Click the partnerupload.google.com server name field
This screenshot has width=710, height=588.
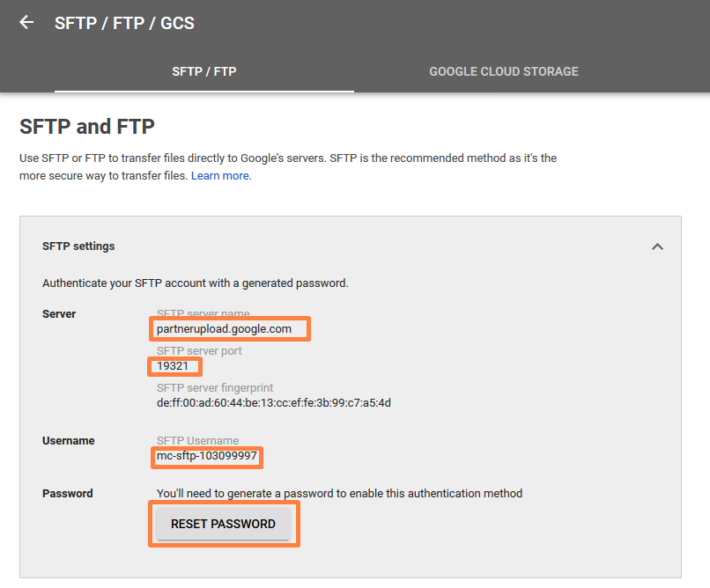tap(228, 329)
